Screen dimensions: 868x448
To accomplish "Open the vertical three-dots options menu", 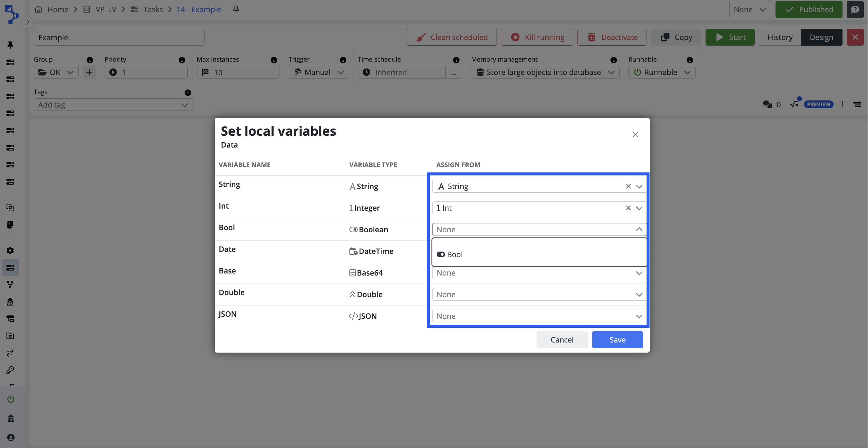I will 843,104.
